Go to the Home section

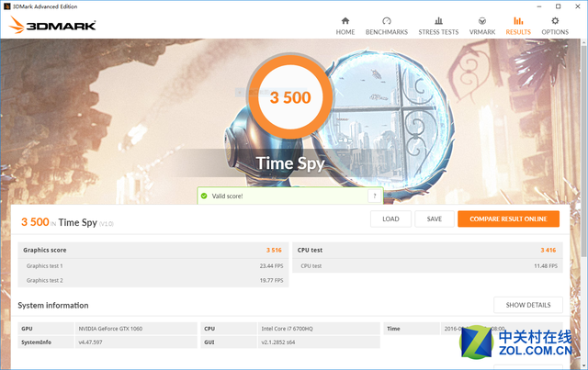coord(345,25)
